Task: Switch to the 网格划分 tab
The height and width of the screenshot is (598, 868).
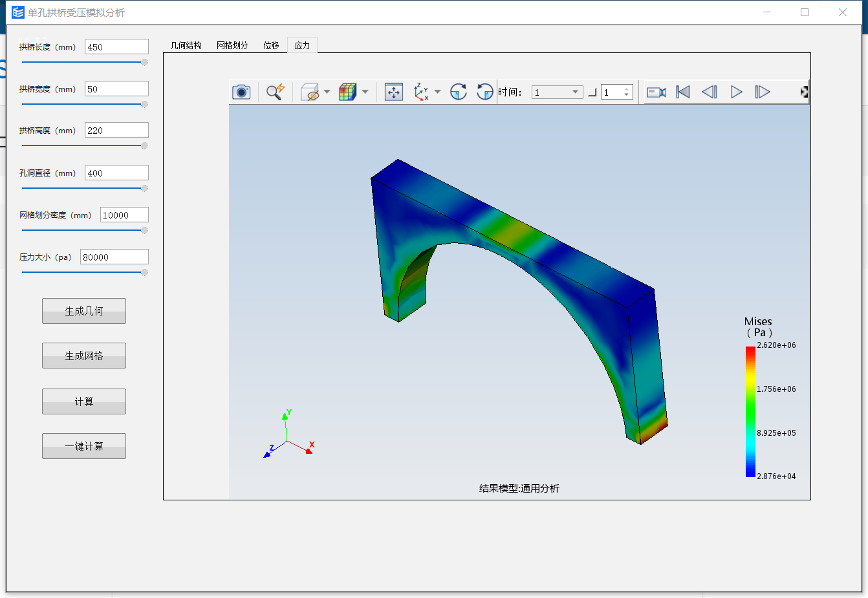Action: coord(232,45)
